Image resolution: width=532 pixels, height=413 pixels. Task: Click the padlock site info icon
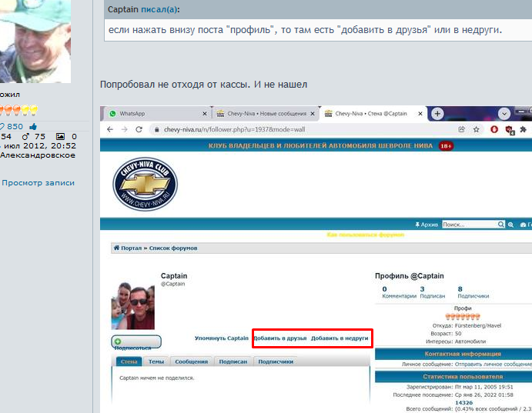(x=157, y=129)
